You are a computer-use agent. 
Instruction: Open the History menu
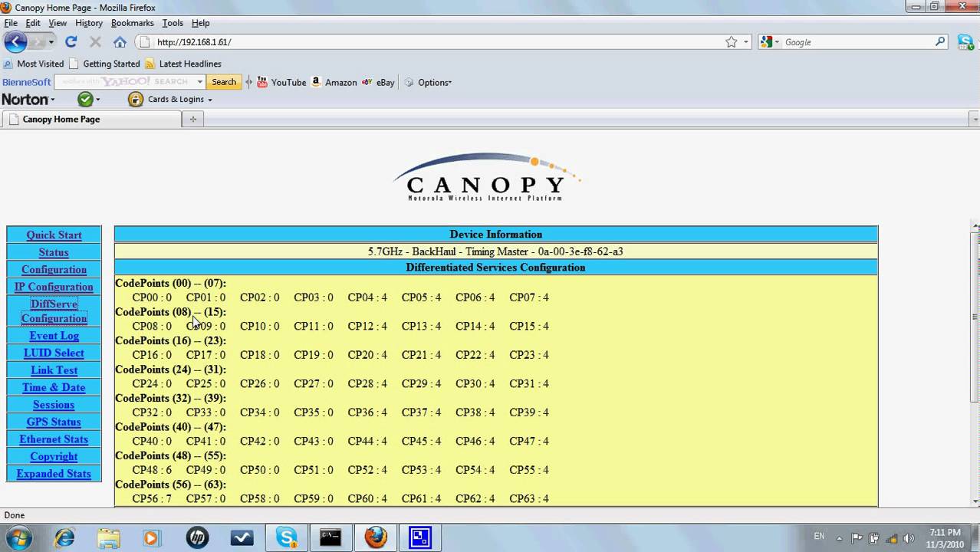point(89,23)
